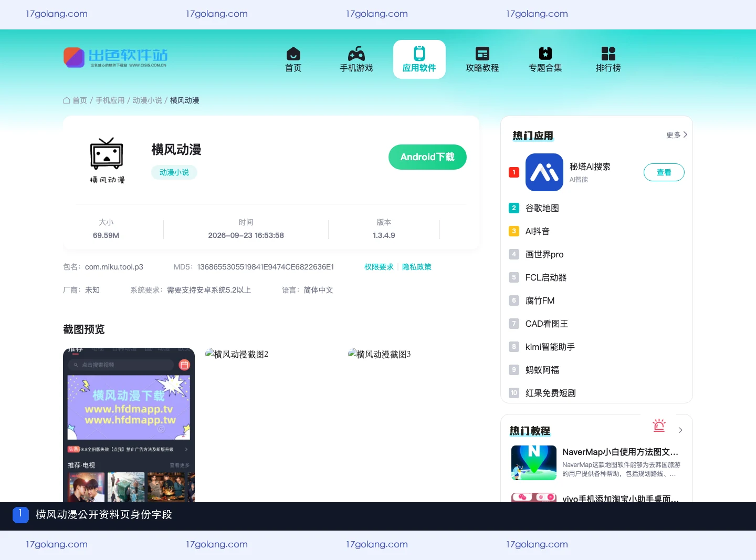Open 腐竹FM in the hot apps list

(x=540, y=300)
